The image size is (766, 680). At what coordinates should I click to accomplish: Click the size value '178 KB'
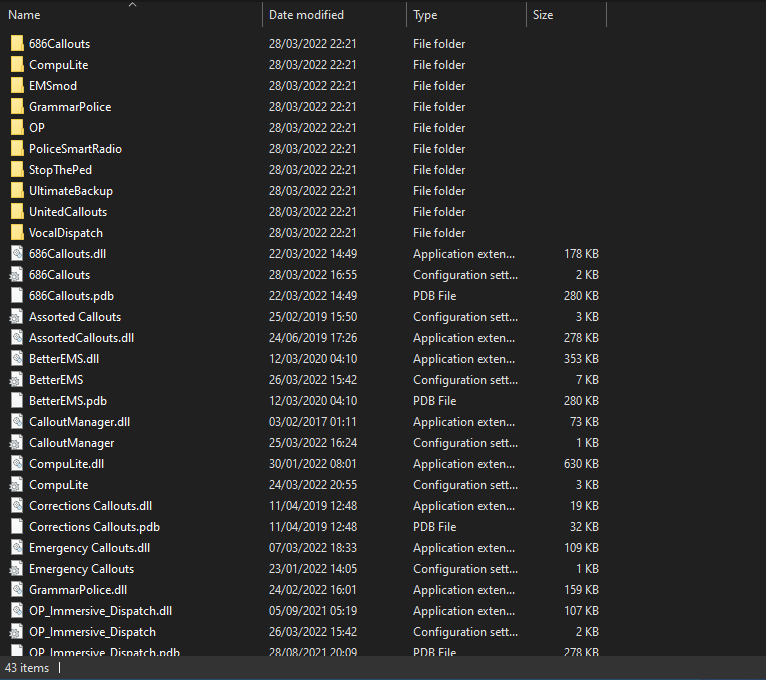[x=581, y=254]
